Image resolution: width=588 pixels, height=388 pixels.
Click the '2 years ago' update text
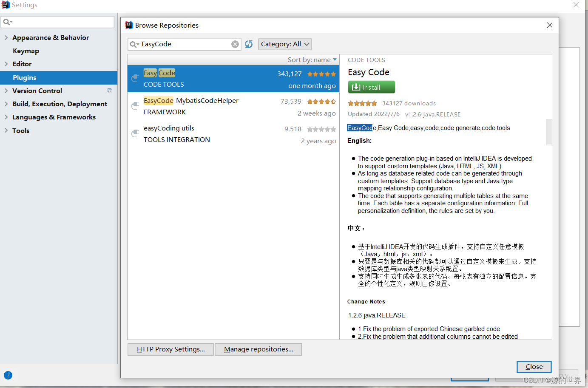318,141
